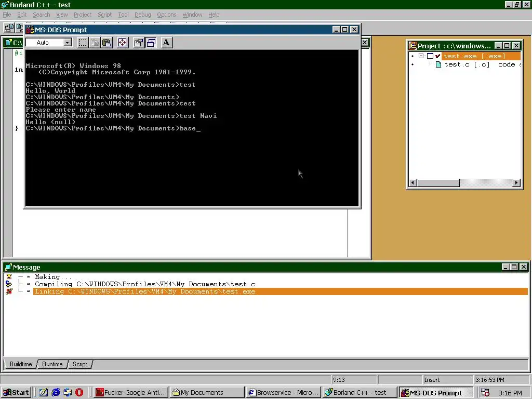Collapse the test.exe project node
The height and width of the screenshot is (399, 532).
click(x=421, y=56)
